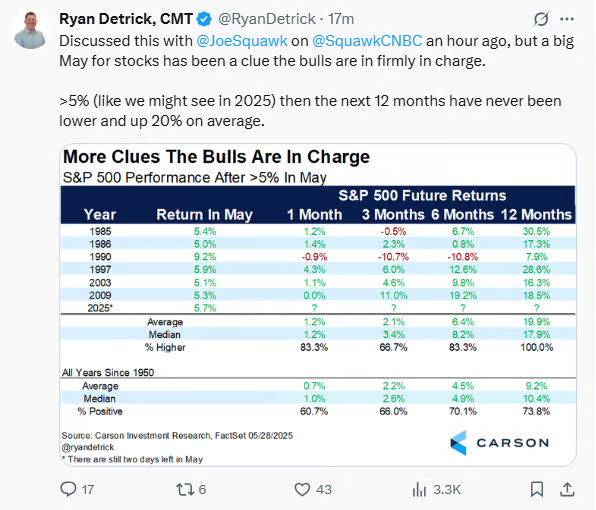The width and height of the screenshot is (596, 510).
Task: Open the S&P 500 table image
Action: pyautogui.click(x=318, y=305)
